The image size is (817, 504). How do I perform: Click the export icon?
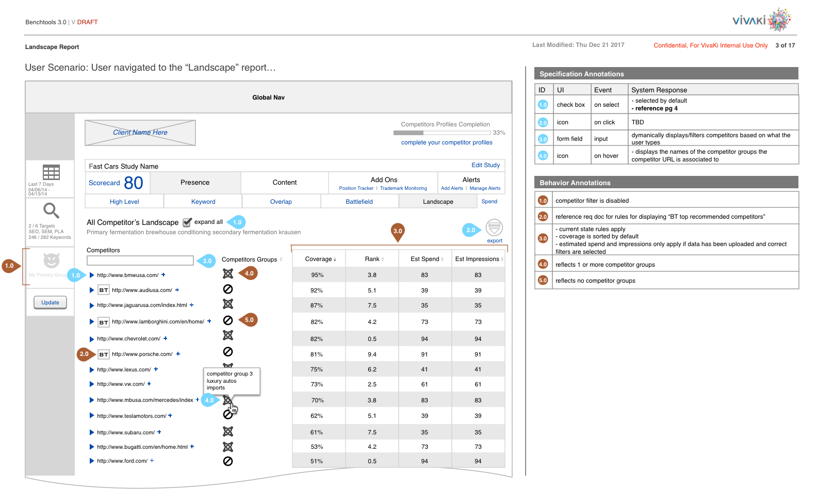[494, 227]
